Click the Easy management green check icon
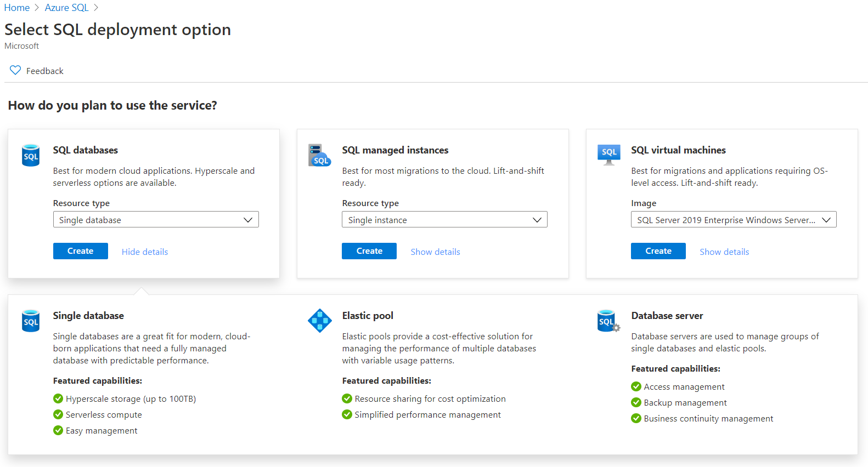Image resolution: width=868 pixels, height=467 pixels. pyautogui.click(x=58, y=430)
